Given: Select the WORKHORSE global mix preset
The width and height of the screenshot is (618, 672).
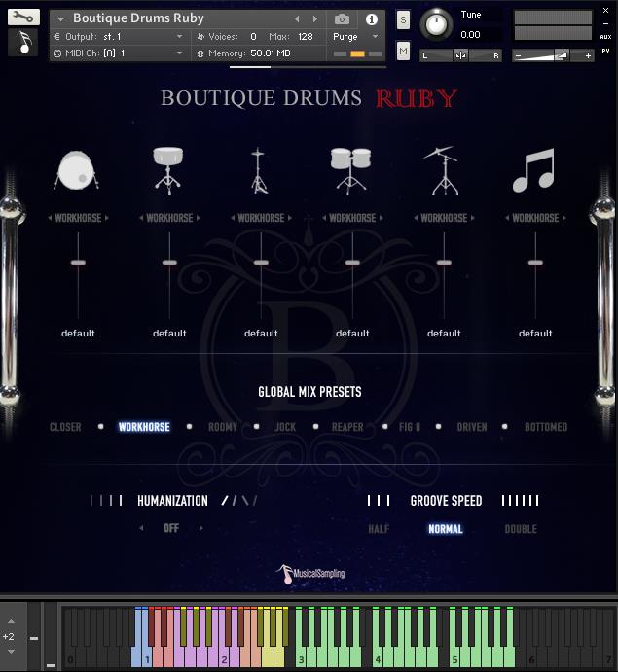Looking at the screenshot, I should (144, 427).
